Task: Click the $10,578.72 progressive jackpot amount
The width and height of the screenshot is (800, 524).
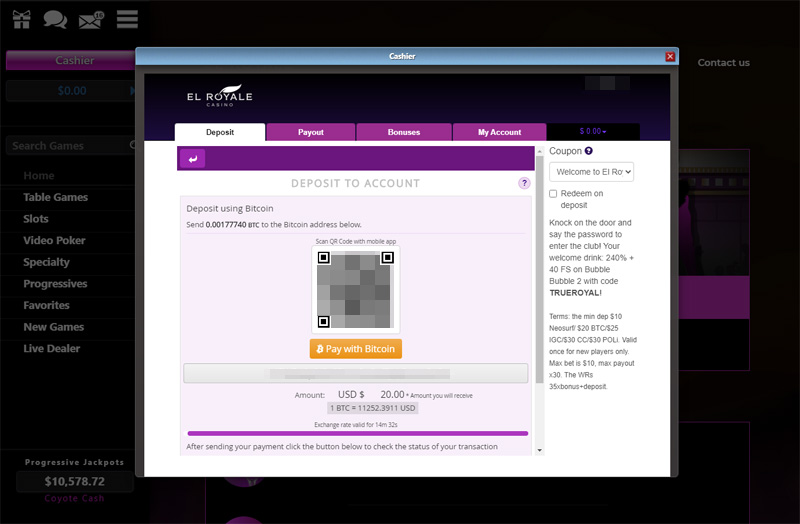Action: click(74, 481)
